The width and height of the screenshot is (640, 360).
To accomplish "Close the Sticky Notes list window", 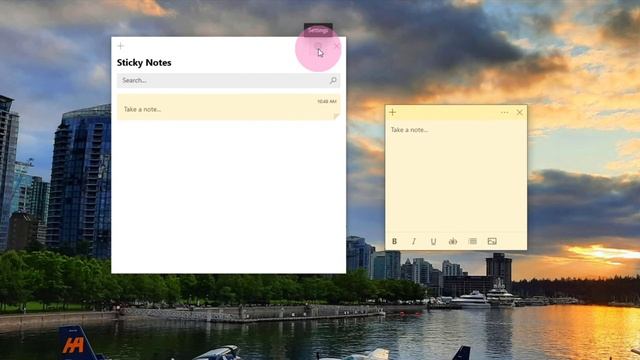I will 337,46.
